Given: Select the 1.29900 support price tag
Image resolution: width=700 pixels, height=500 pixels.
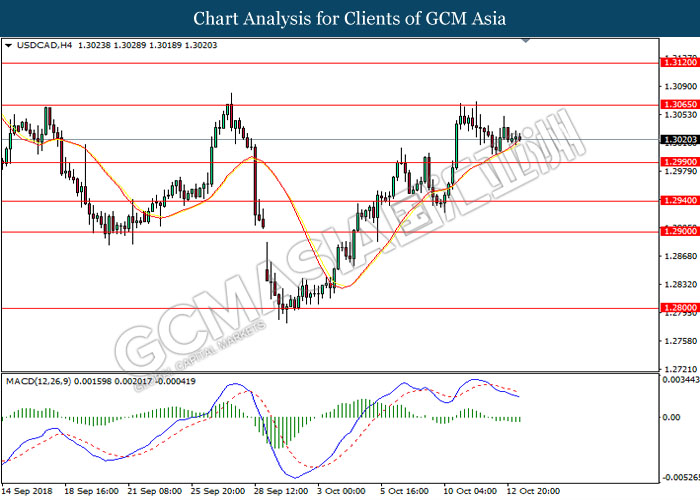Looking at the screenshot, I should 677,162.
